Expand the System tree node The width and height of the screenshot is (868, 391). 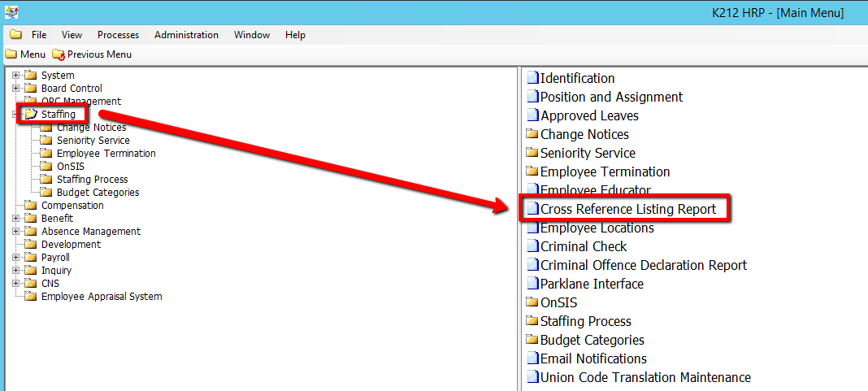(15, 76)
